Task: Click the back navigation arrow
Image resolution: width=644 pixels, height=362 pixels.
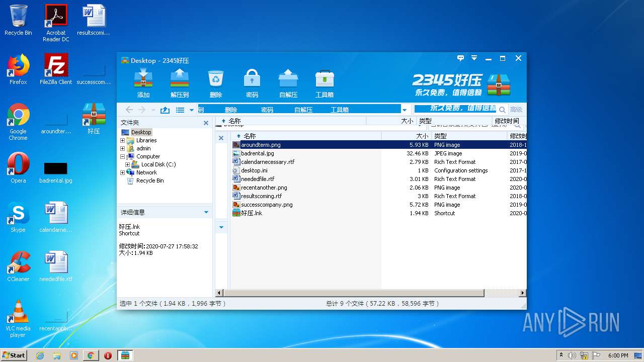Action: (129, 110)
